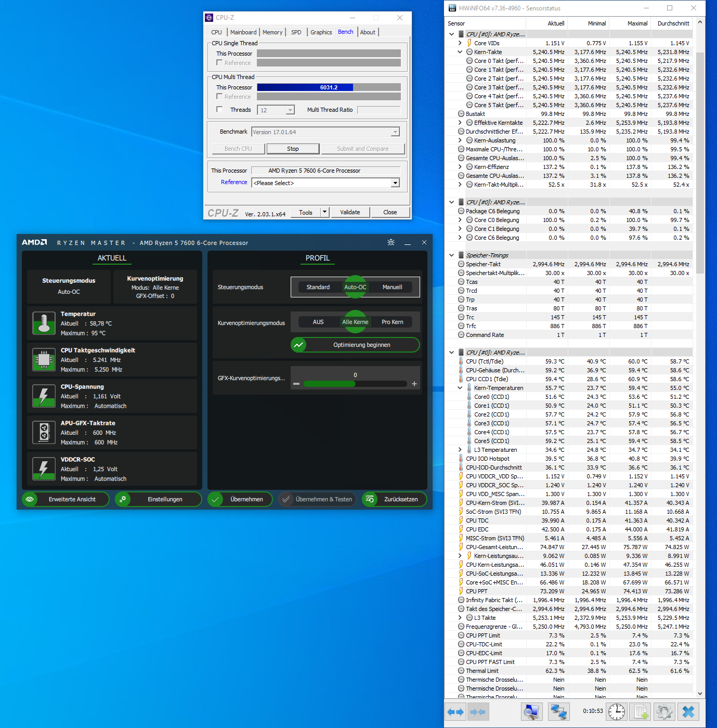Screen dimensions: 717x728
Task: Select Auto-OC control mode
Action: coord(355,287)
